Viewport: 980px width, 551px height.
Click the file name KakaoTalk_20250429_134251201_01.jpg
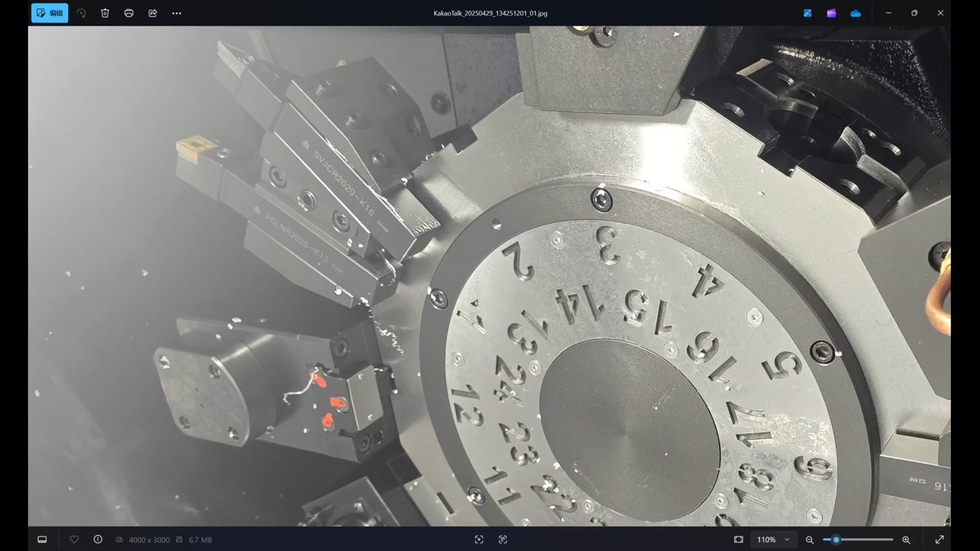point(490,13)
